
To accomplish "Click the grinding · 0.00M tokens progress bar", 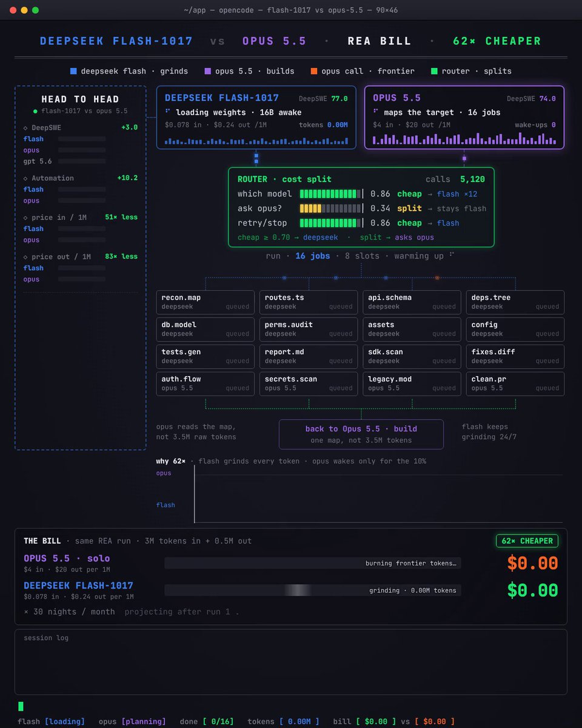I will click(313, 590).
